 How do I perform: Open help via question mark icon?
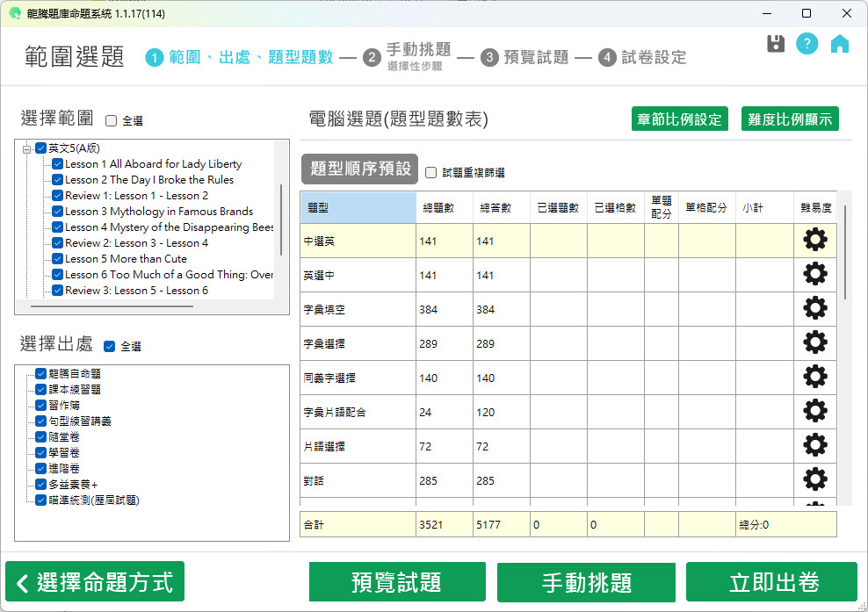click(807, 43)
